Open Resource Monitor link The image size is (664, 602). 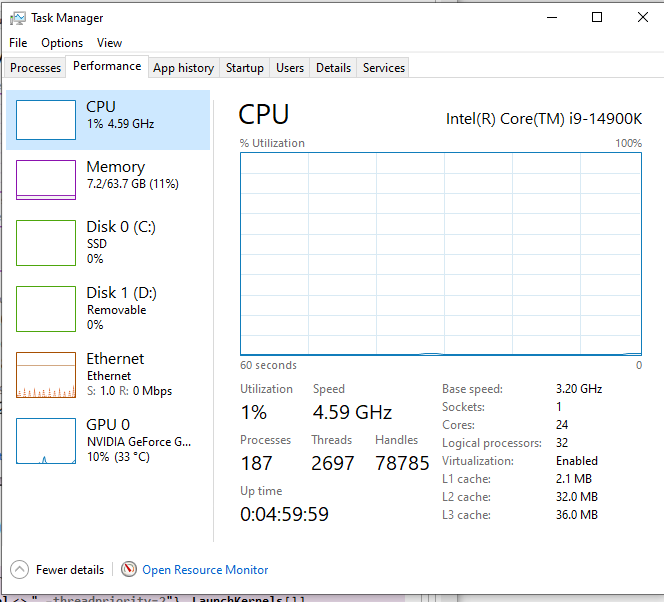tap(205, 570)
